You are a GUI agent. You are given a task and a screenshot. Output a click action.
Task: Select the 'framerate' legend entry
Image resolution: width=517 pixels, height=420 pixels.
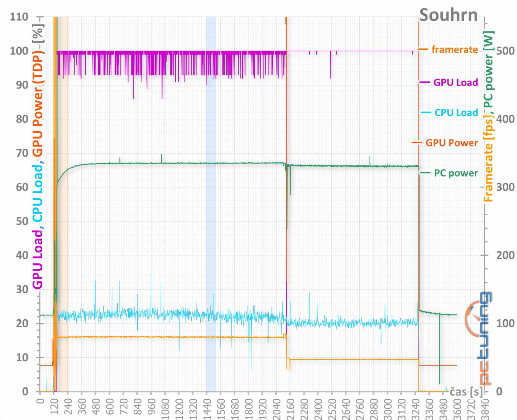pyautogui.click(x=454, y=50)
